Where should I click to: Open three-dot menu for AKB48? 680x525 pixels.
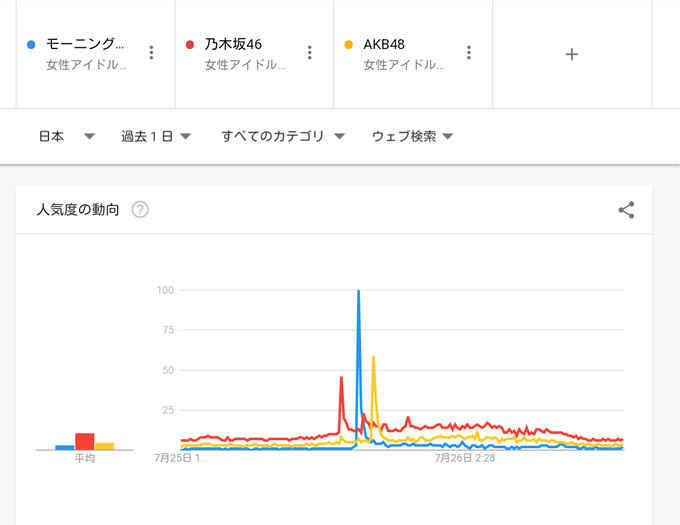tap(468, 53)
